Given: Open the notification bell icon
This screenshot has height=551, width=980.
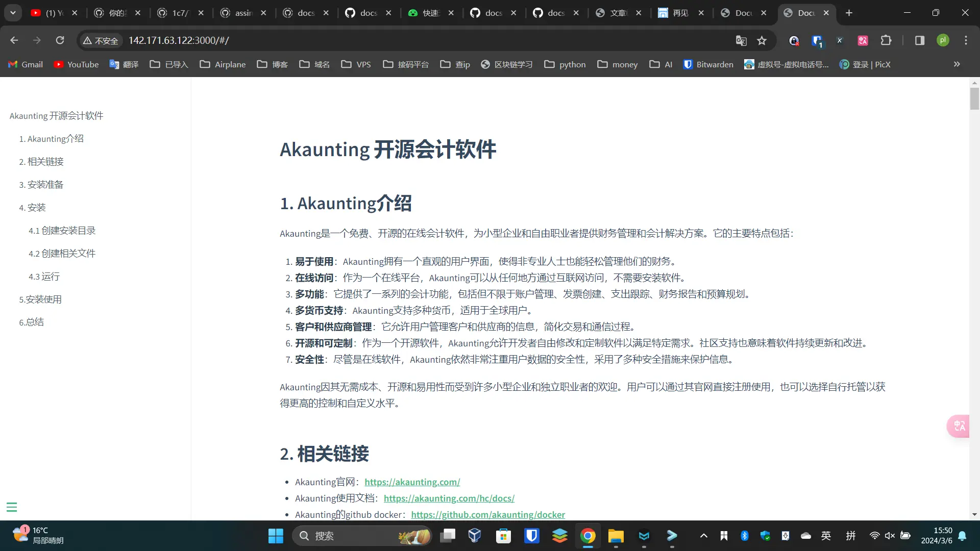Looking at the screenshot, I should (962, 536).
